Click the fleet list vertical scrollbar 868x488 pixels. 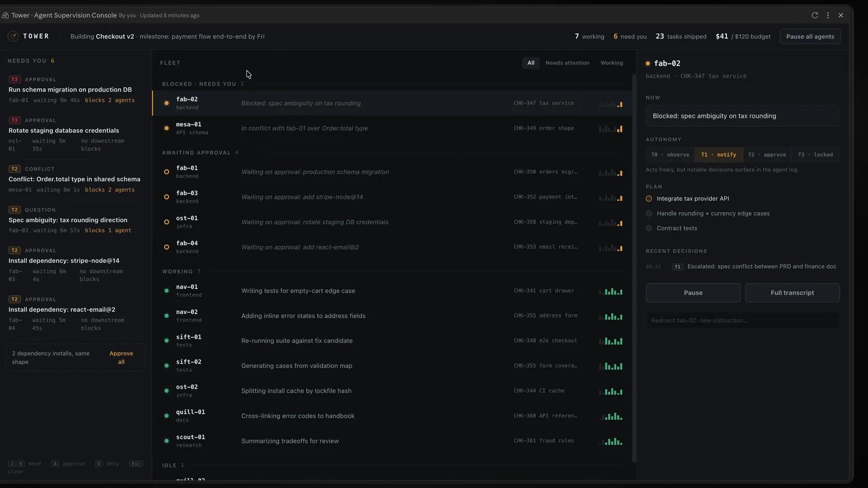click(x=634, y=268)
